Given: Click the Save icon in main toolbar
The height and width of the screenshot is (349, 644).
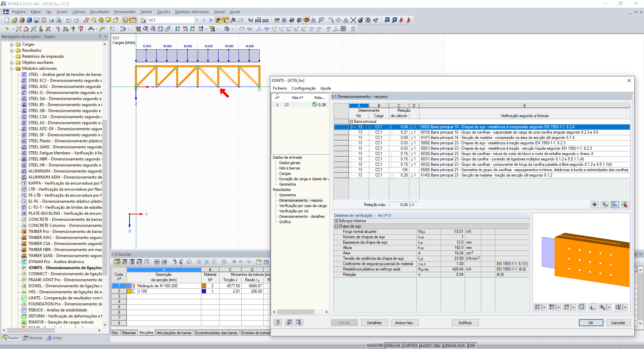Looking at the screenshot, I should coord(37,20).
